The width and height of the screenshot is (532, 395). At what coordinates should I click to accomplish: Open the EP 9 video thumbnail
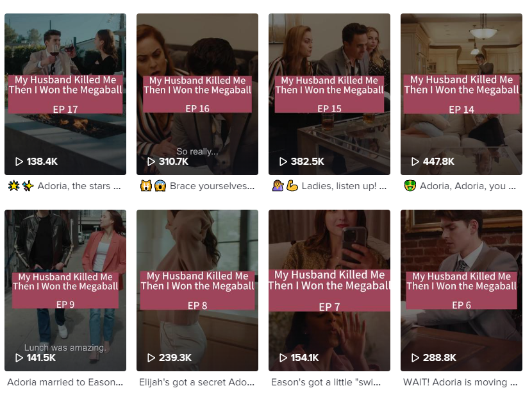pyautogui.click(x=65, y=290)
